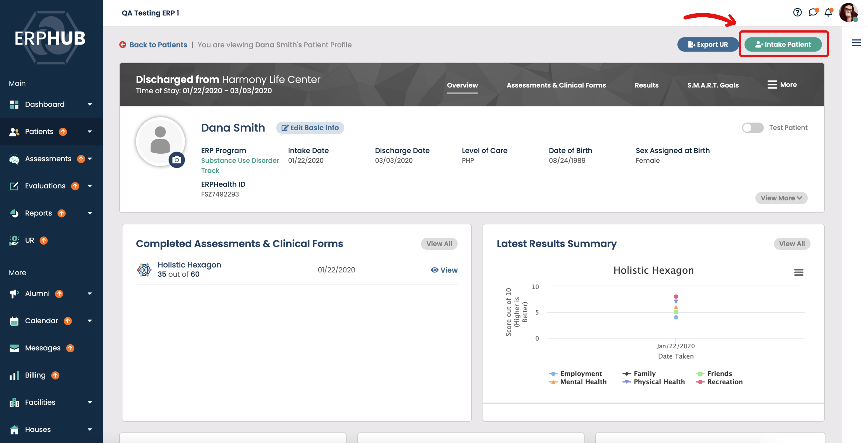Click the Intake Patient button

(x=783, y=45)
